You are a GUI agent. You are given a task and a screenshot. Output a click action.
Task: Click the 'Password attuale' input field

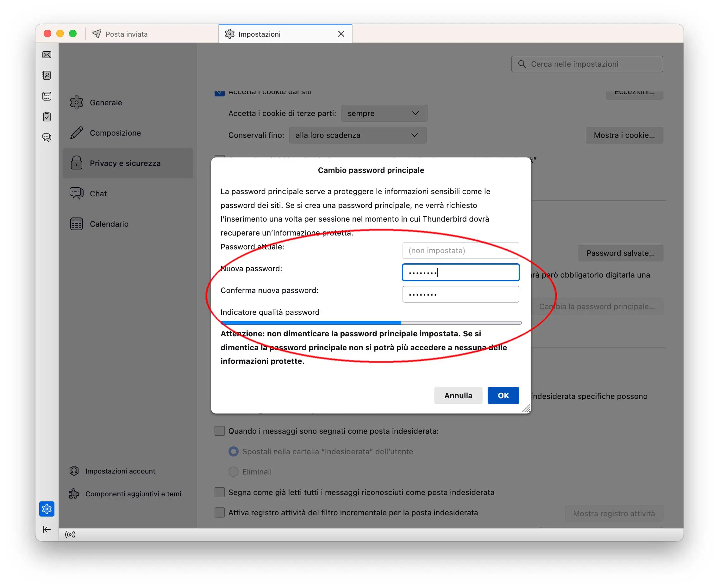point(460,250)
